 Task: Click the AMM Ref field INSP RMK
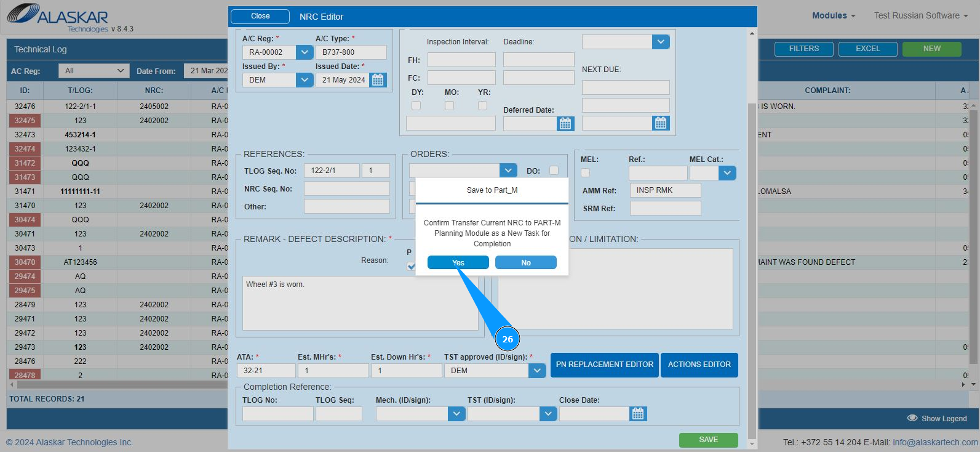[x=666, y=190]
